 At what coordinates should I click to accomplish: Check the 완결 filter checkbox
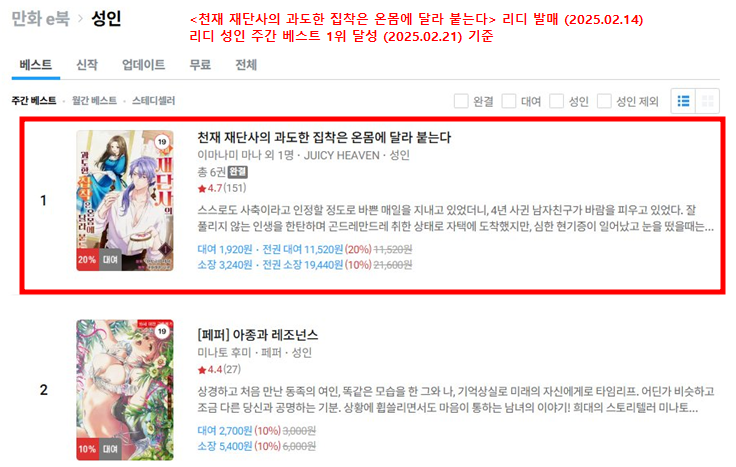461,101
